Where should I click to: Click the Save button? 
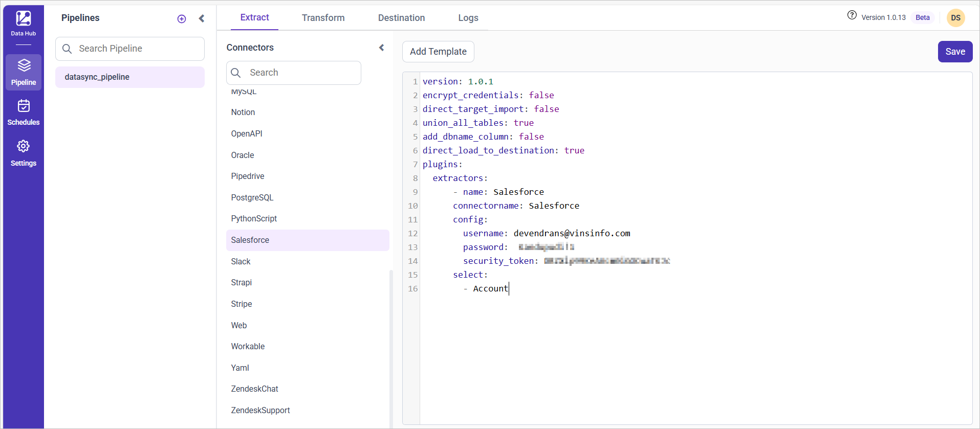click(x=955, y=52)
